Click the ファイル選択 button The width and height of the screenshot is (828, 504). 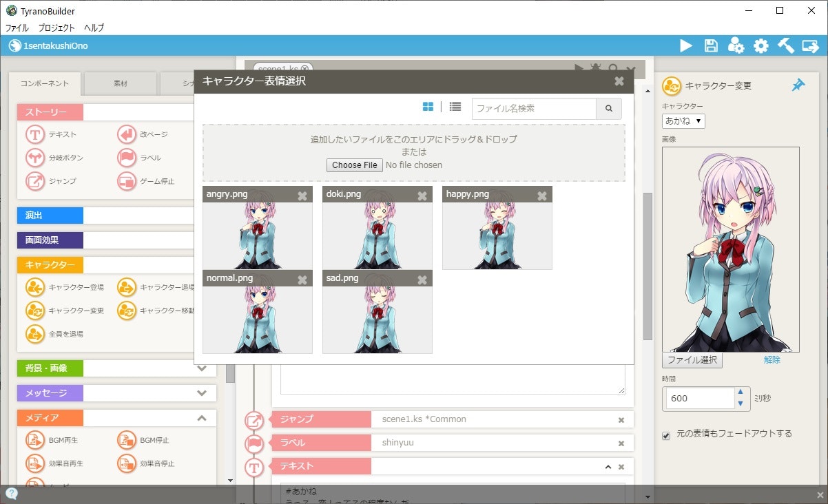(692, 360)
